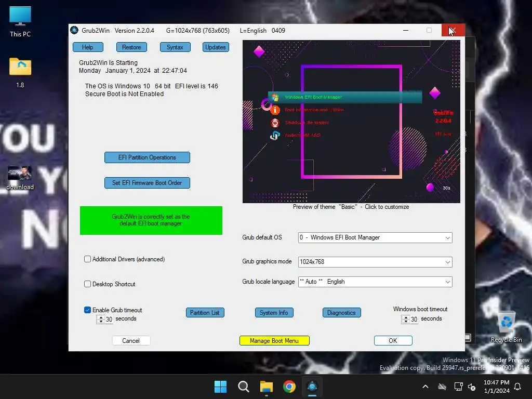Image resolution: width=532 pixels, height=399 pixels.
Task: Open the Windows Start menu
Action: 220,387
